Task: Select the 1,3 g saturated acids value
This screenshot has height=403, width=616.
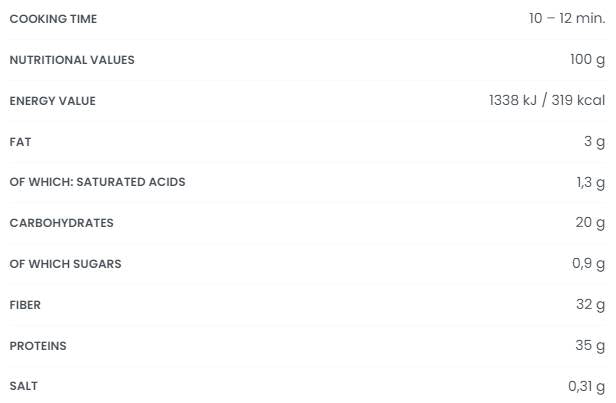Action: pos(590,183)
